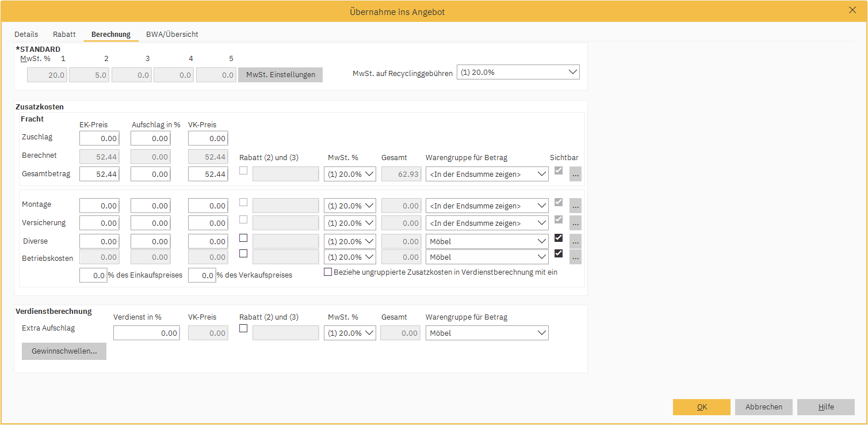
Task: Click the MwSt. Einstellungen button
Action: [x=280, y=75]
